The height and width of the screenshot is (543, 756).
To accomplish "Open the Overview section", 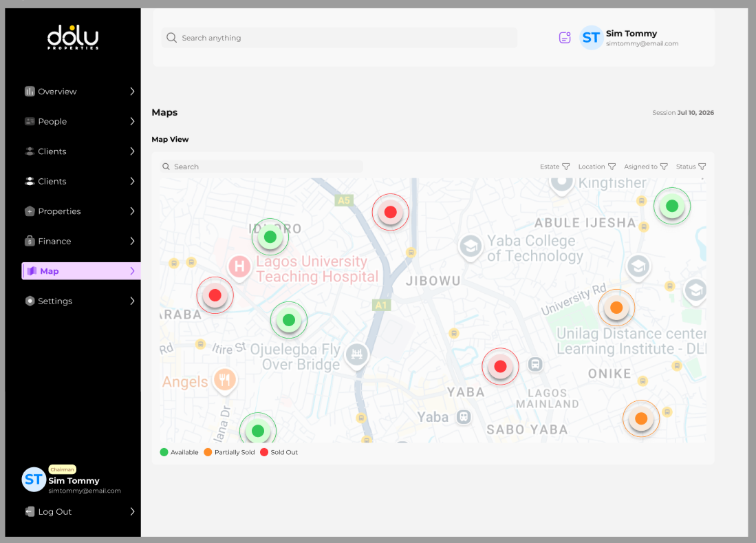I will [81, 92].
